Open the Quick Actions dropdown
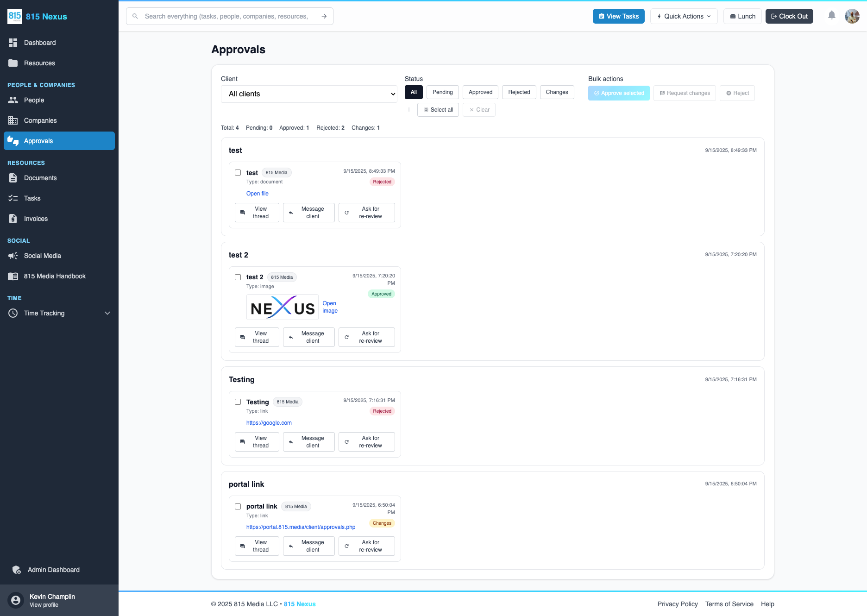This screenshot has height=616, width=867. click(x=684, y=16)
